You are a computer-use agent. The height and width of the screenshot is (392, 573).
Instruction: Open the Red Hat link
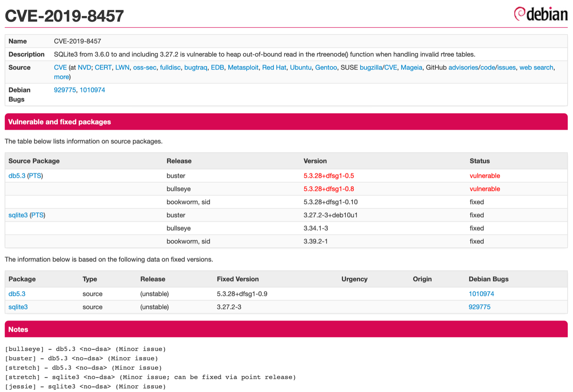[274, 68]
